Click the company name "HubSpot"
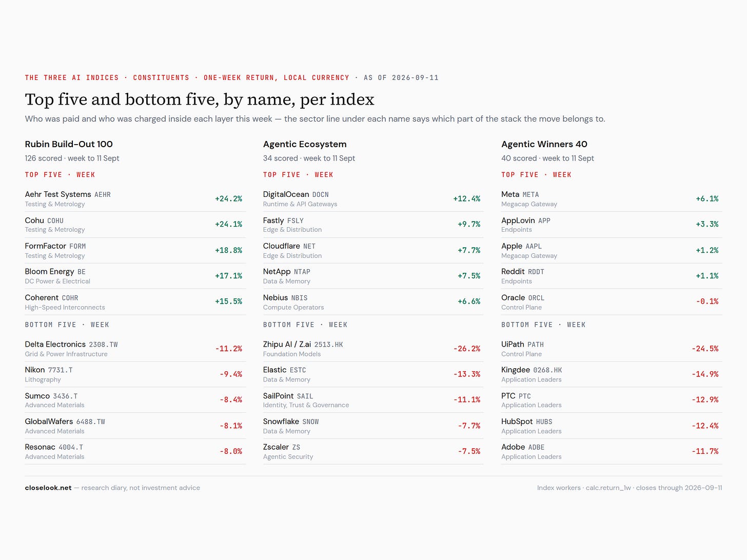This screenshot has height=560, width=747. 517,421
